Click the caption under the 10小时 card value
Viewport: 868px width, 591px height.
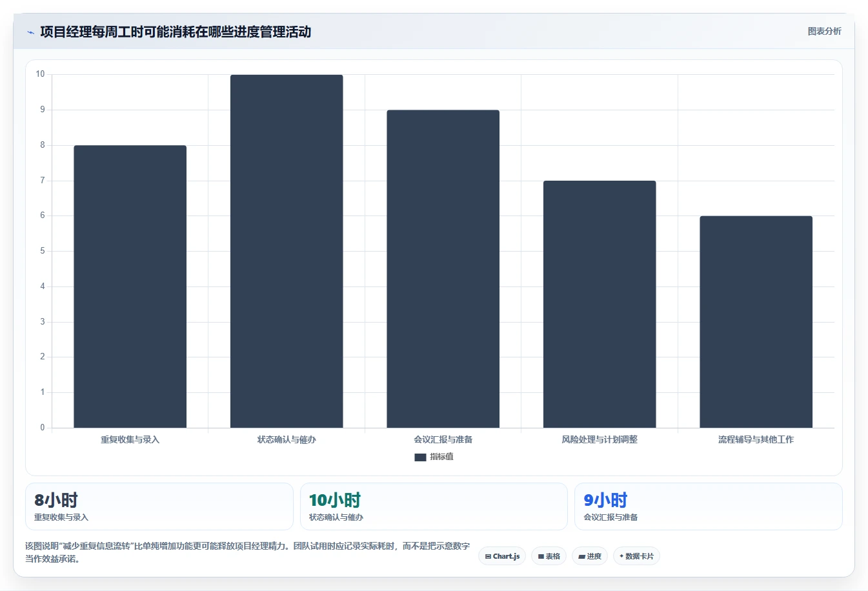pos(336,517)
